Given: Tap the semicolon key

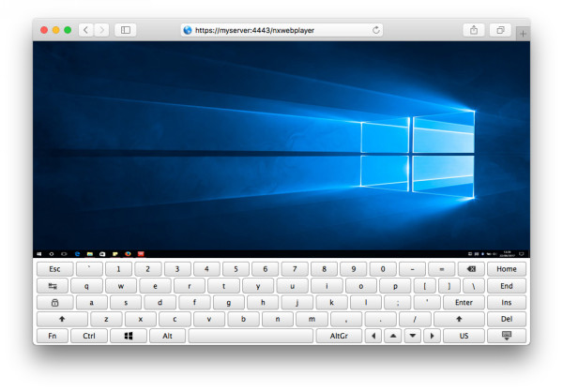Looking at the screenshot, I should [398, 303].
